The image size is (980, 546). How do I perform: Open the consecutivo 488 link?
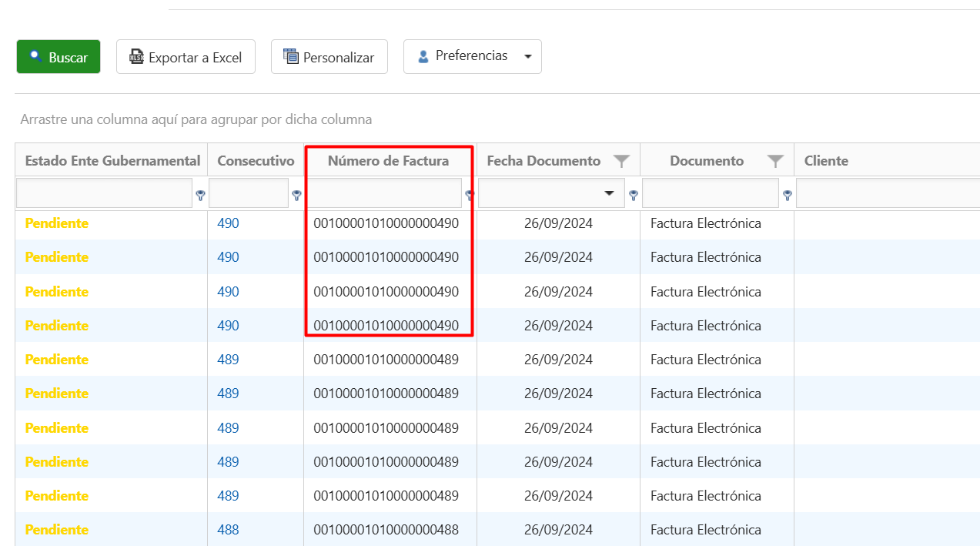coord(228,530)
